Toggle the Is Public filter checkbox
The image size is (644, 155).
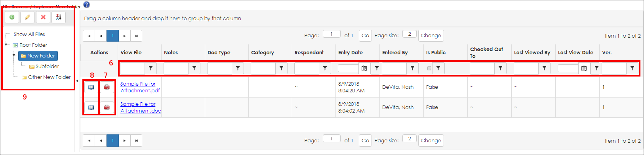click(x=429, y=68)
